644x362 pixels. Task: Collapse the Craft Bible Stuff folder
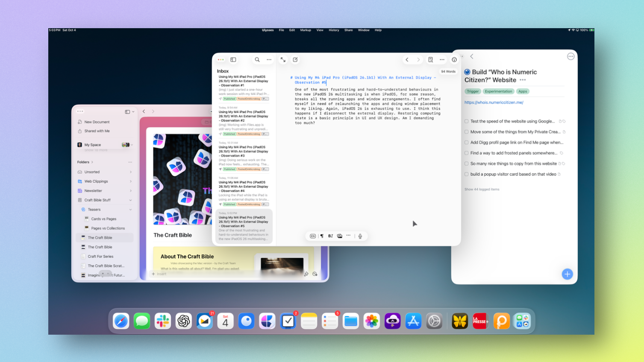click(130, 200)
